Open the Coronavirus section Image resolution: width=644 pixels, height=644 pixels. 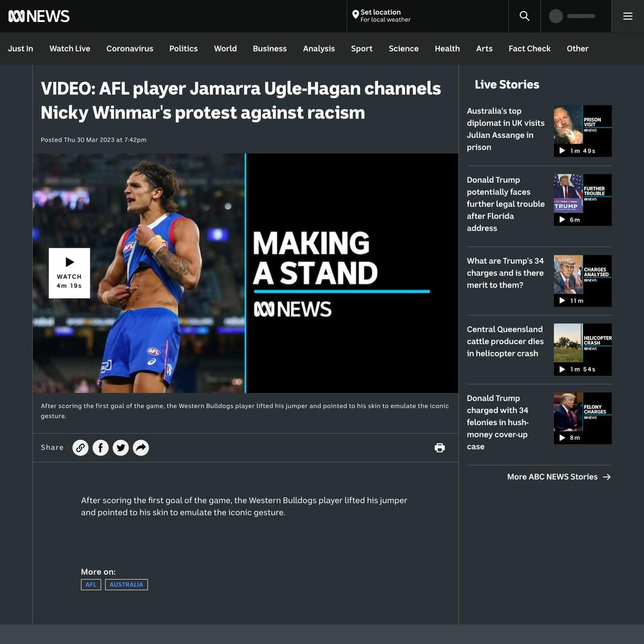click(x=130, y=48)
